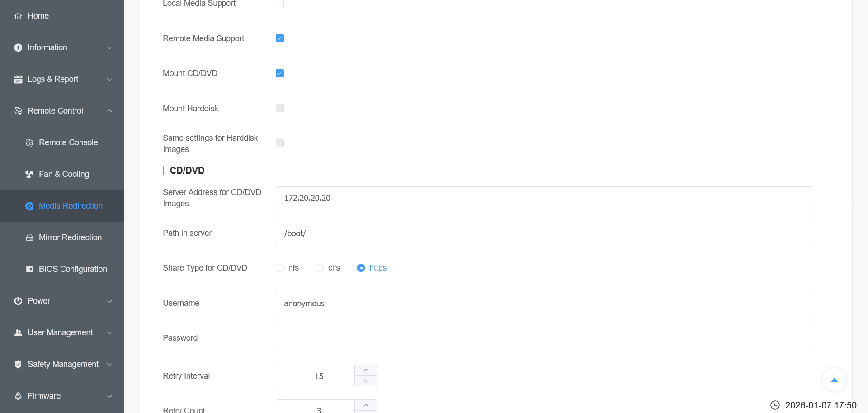
Task: Click the Remote Console icon
Action: tap(29, 142)
